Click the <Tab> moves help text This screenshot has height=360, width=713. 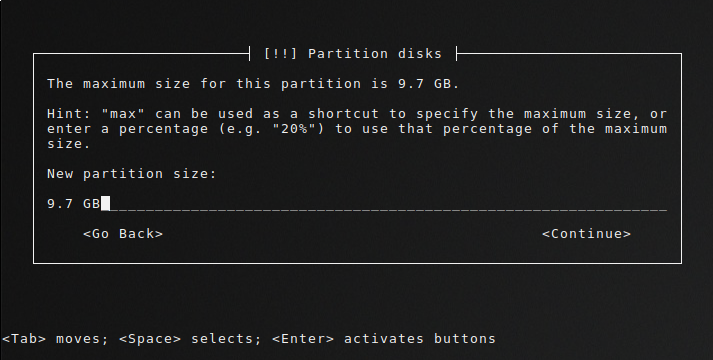pos(55,339)
